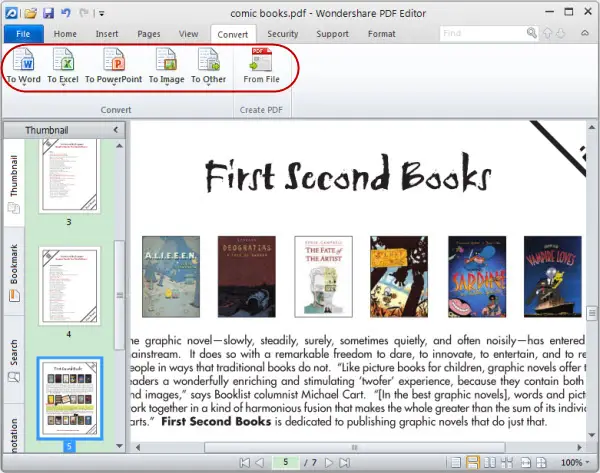Image resolution: width=600 pixels, height=473 pixels.
Task: Go to next page arrow
Action: (x=328, y=463)
